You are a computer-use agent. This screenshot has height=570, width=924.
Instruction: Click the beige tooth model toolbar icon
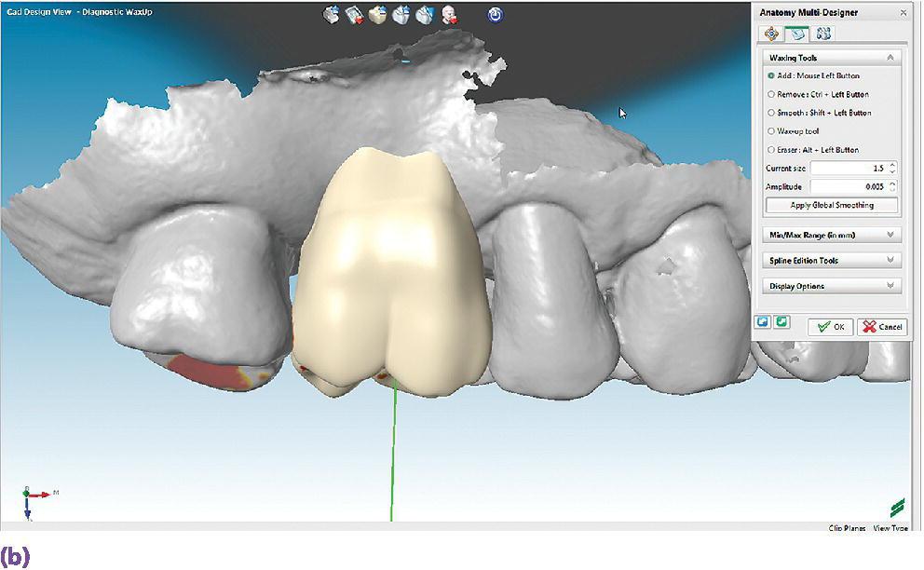point(377,14)
